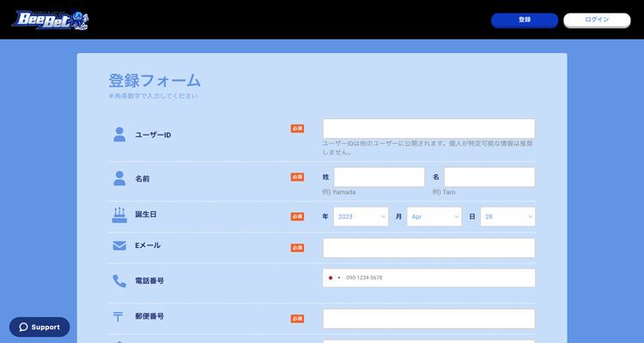This screenshot has width=644, height=343.
Task: Click the 例) Taro hint text
Action: pyautogui.click(x=444, y=192)
